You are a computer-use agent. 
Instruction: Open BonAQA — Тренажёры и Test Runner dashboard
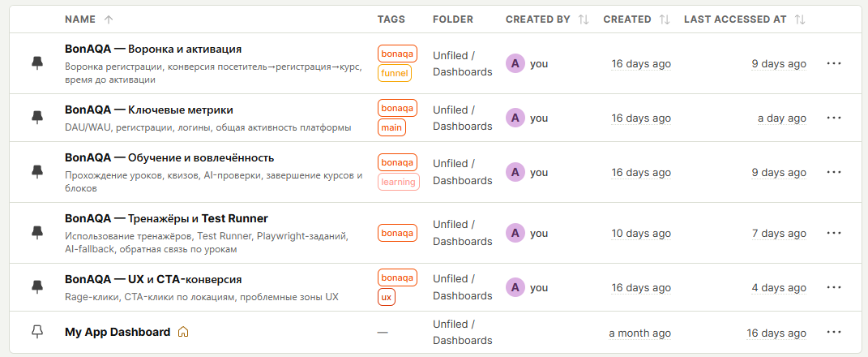pyautogui.click(x=166, y=218)
